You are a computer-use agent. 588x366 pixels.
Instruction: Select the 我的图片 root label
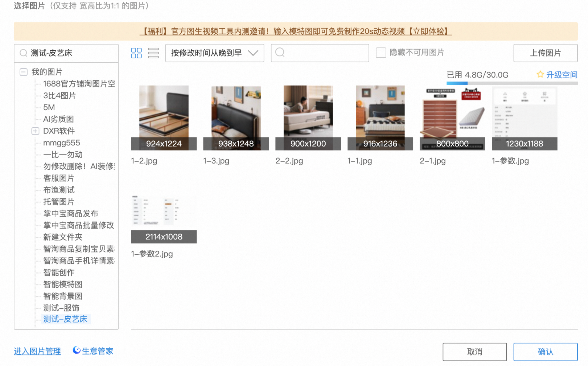47,72
